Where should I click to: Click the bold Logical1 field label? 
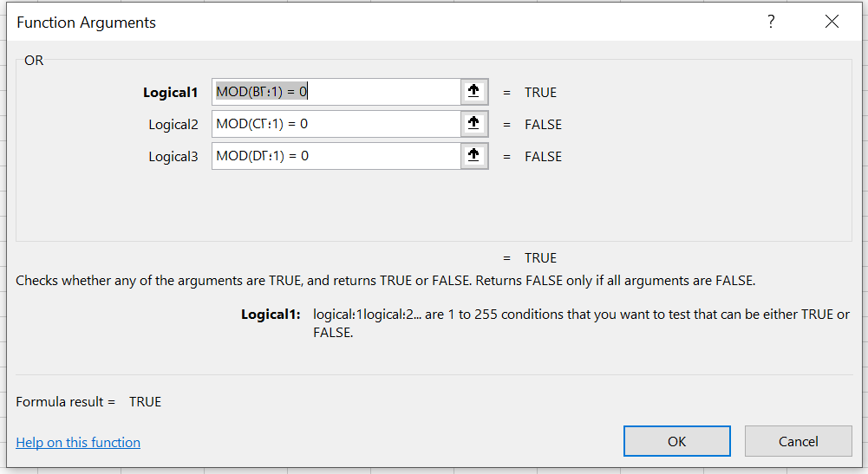tap(171, 93)
